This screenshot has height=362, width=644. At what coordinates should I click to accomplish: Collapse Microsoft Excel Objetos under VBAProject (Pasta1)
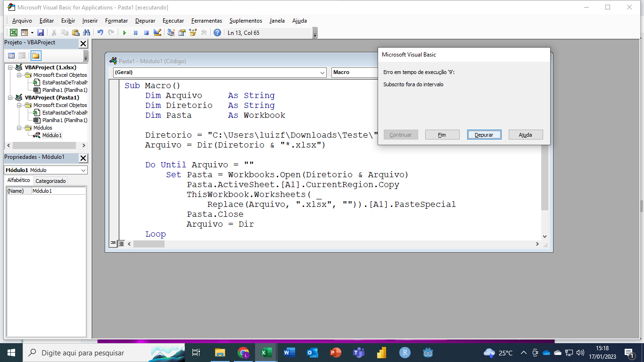coord(19,105)
